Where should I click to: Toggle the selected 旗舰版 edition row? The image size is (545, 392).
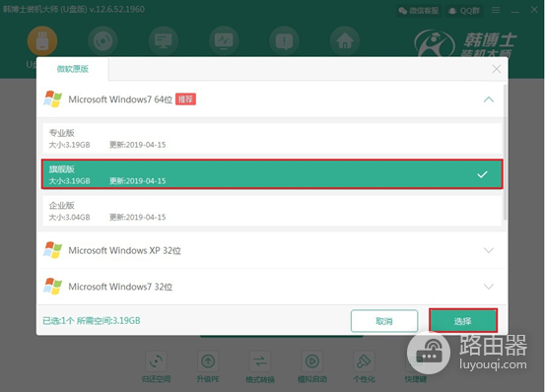[272, 174]
